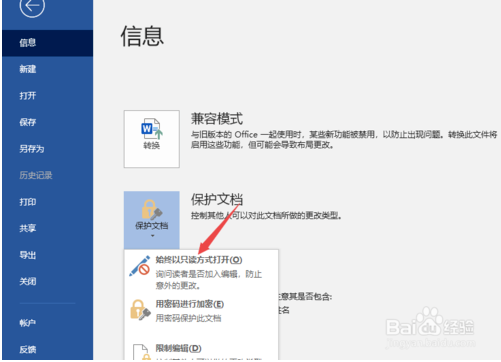Choose 另存为 in the sidebar
Viewport: 501px width, 362px height.
(48, 149)
